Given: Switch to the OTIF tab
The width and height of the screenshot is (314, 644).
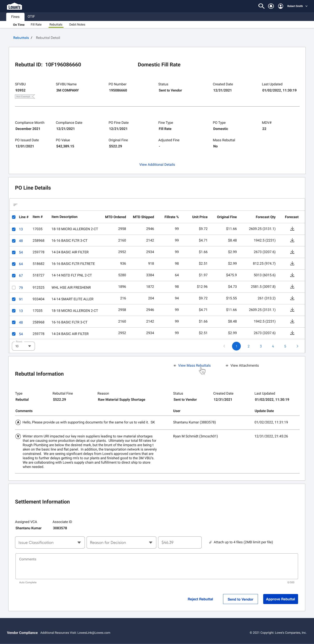Looking at the screenshot, I should (x=31, y=17).
